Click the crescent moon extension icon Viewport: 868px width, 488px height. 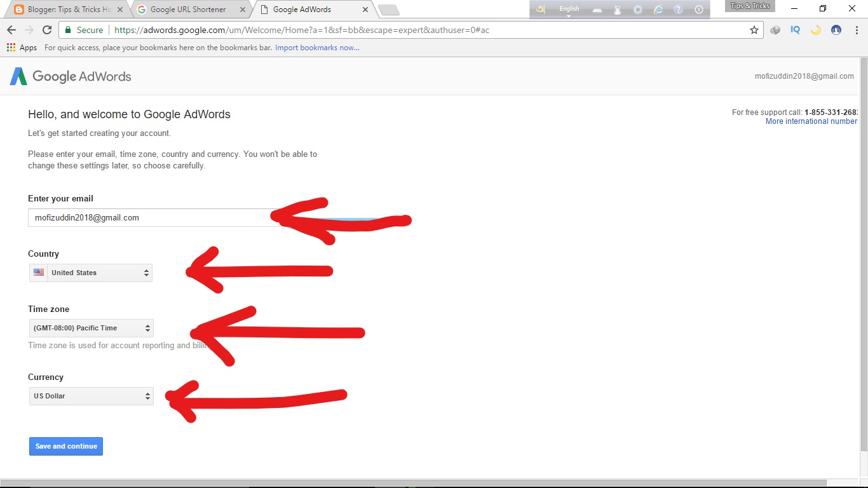coord(815,30)
